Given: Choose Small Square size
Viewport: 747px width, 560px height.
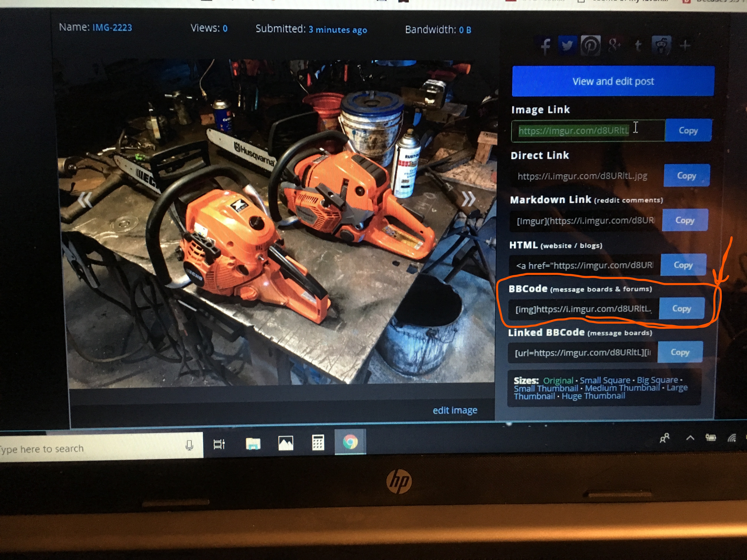Looking at the screenshot, I should pyautogui.click(x=605, y=380).
